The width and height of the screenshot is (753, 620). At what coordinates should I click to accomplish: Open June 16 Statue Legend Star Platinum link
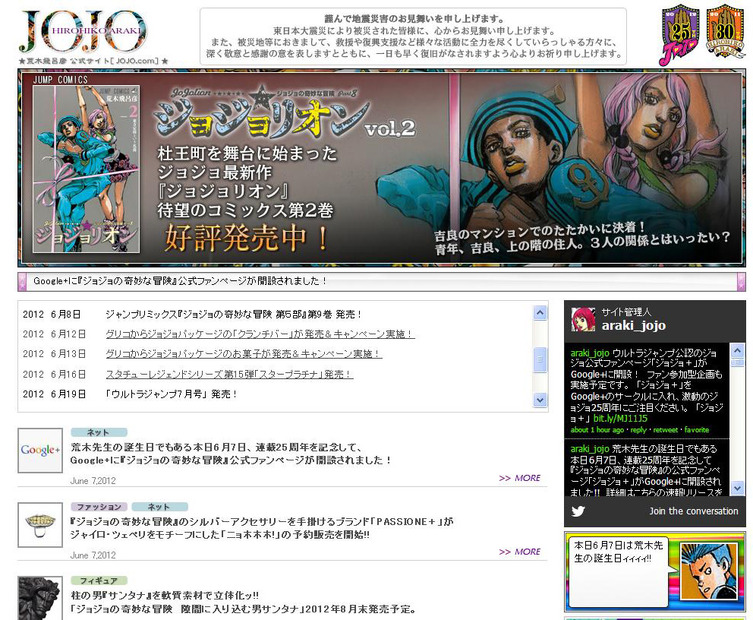[x=229, y=374]
